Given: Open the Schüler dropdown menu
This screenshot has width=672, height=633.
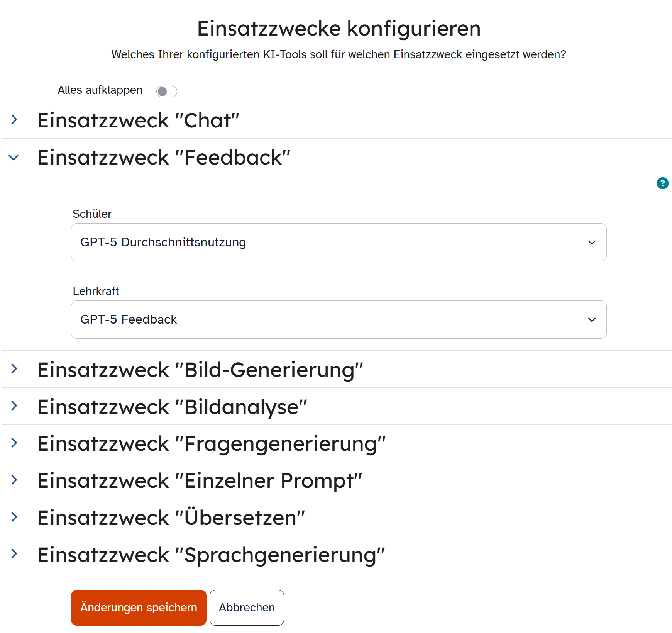Looking at the screenshot, I should [339, 243].
